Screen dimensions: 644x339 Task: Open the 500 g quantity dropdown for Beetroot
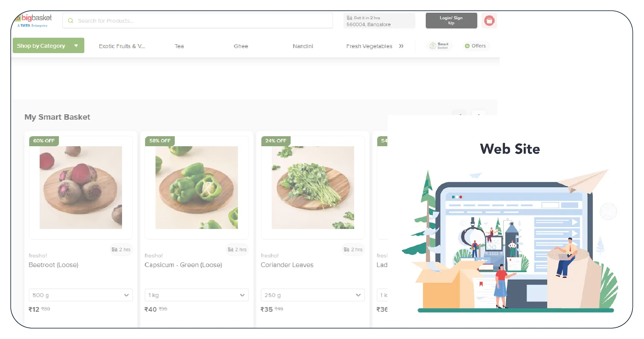[x=80, y=295]
